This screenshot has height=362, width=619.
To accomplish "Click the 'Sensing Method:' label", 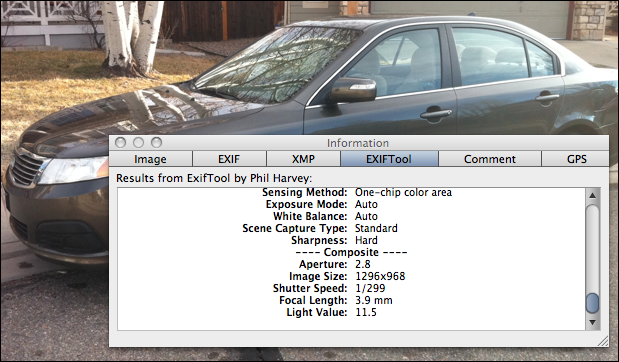I will point(304,192).
